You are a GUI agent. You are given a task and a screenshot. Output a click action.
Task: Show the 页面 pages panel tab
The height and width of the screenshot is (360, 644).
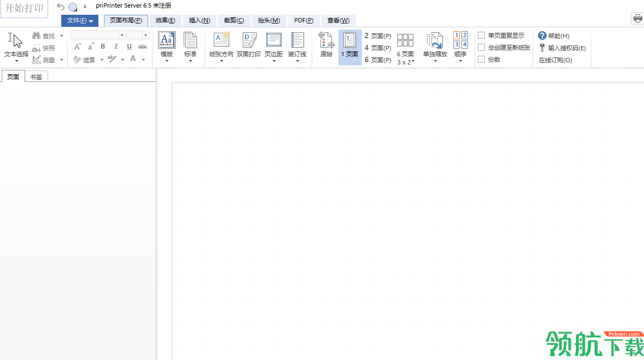(13, 77)
